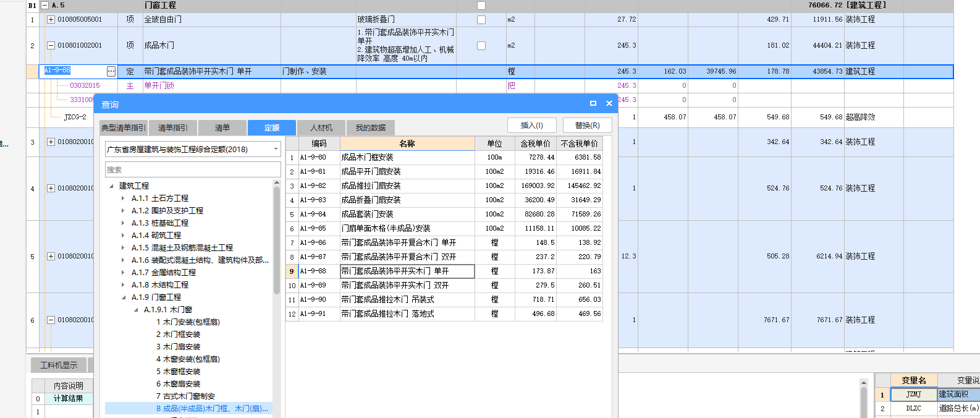The image size is (980, 418).
Task: Expand A.1.5 混凝土及钢筋混凝土工程 node
Action: click(123, 248)
